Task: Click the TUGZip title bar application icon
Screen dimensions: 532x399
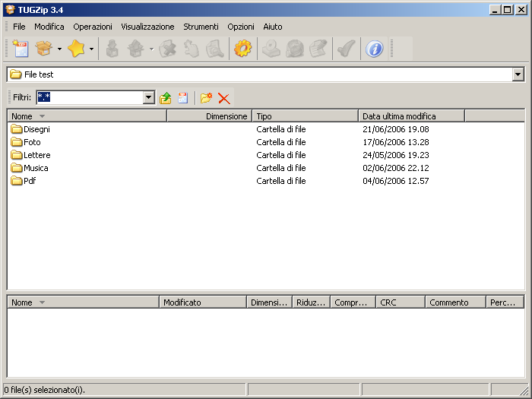Action: [11, 9]
